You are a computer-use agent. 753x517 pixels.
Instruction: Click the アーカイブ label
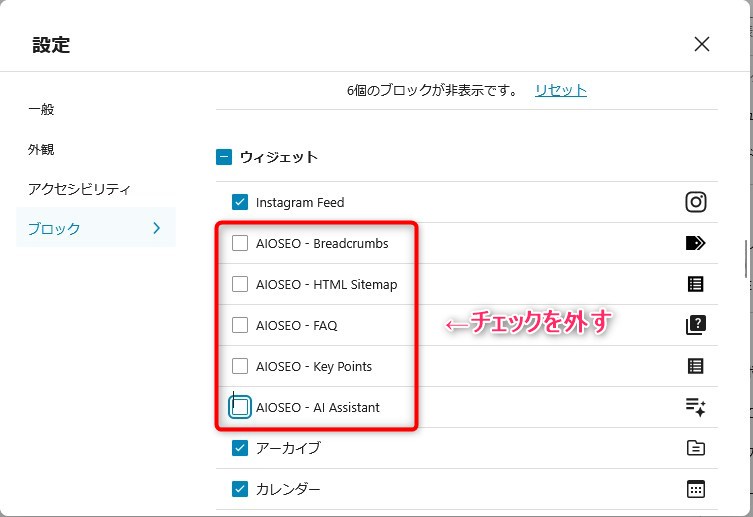coord(288,448)
